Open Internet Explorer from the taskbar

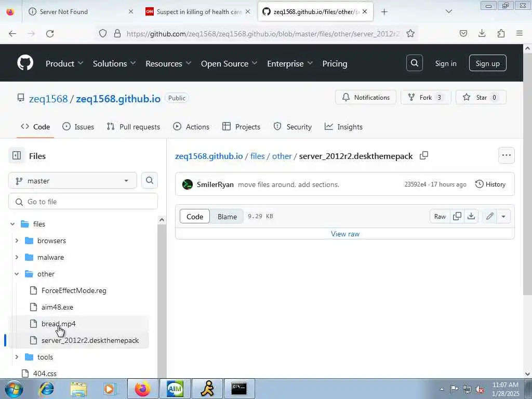47,389
